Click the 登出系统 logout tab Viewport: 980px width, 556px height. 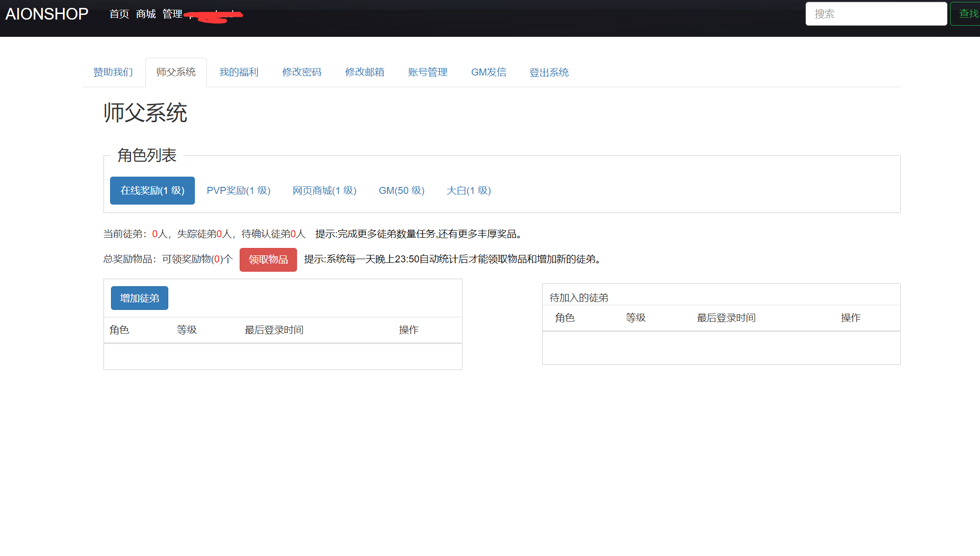(x=549, y=73)
